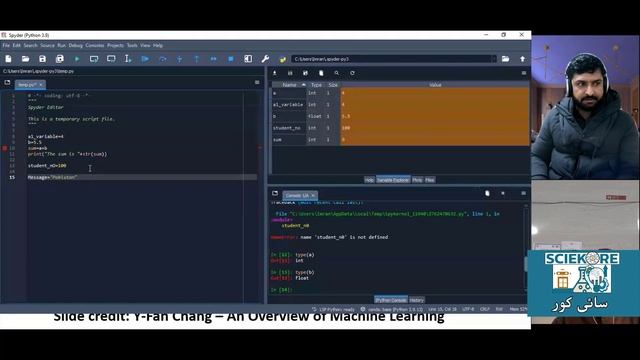The height and width of the screenshot is (360, 640).
Task: Sort variables by Name column header
Action: point(289,85)
